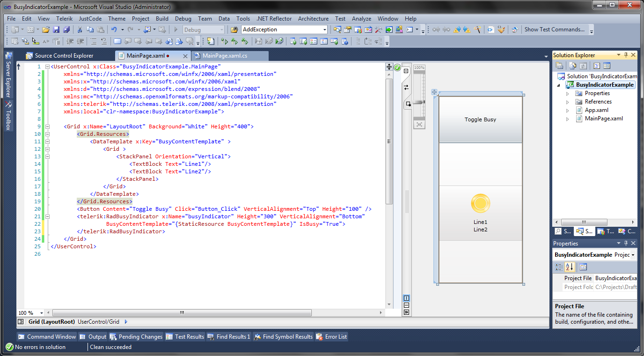The image size is (644, 356).
Task: Switch to the MainPage.xaml.cs tab
Action: click(225, 56)
